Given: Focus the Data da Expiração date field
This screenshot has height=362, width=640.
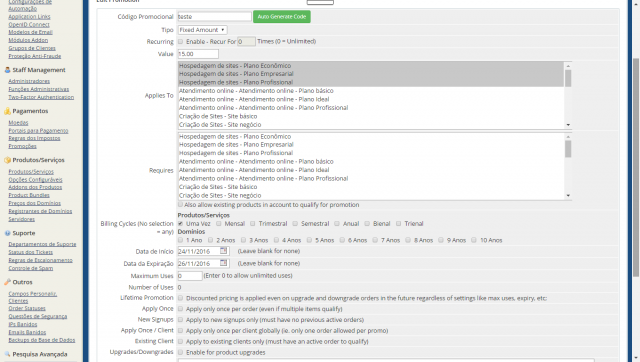Looking at the screenshot, I should (198, 263).
